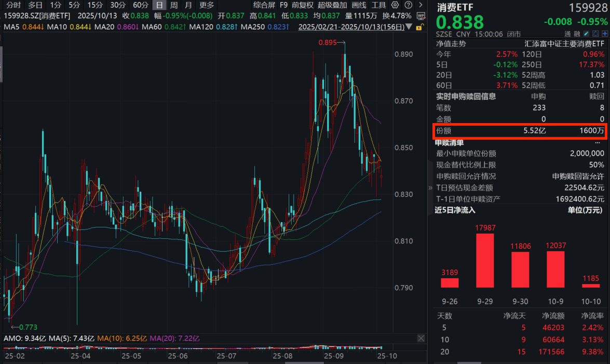Select the 60分 timeframe tab
The height and width of the screenshot is (364, 610).
(x=141, y=5)
